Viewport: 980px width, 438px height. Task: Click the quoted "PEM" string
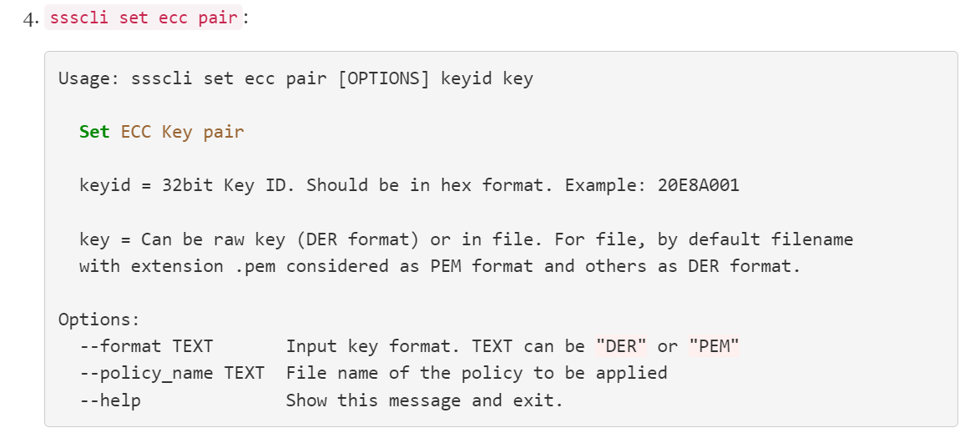click(x=714, y=346)
